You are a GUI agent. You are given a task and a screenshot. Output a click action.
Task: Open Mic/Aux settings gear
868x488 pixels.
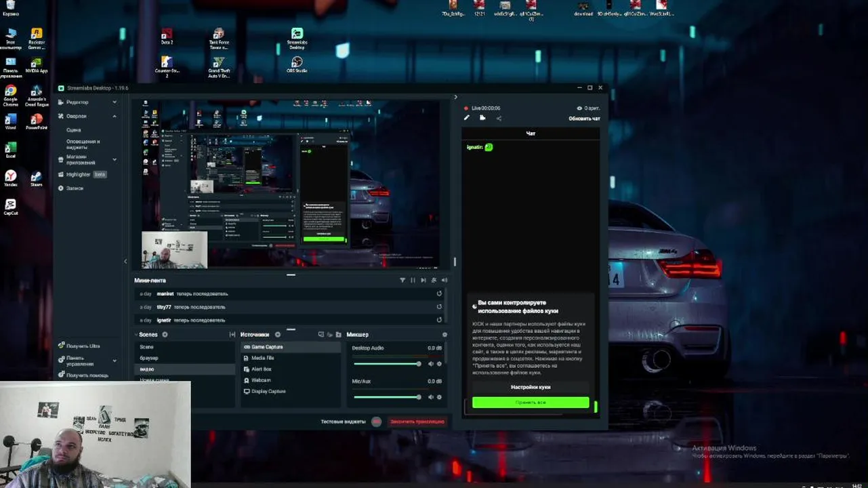point(439,397)
